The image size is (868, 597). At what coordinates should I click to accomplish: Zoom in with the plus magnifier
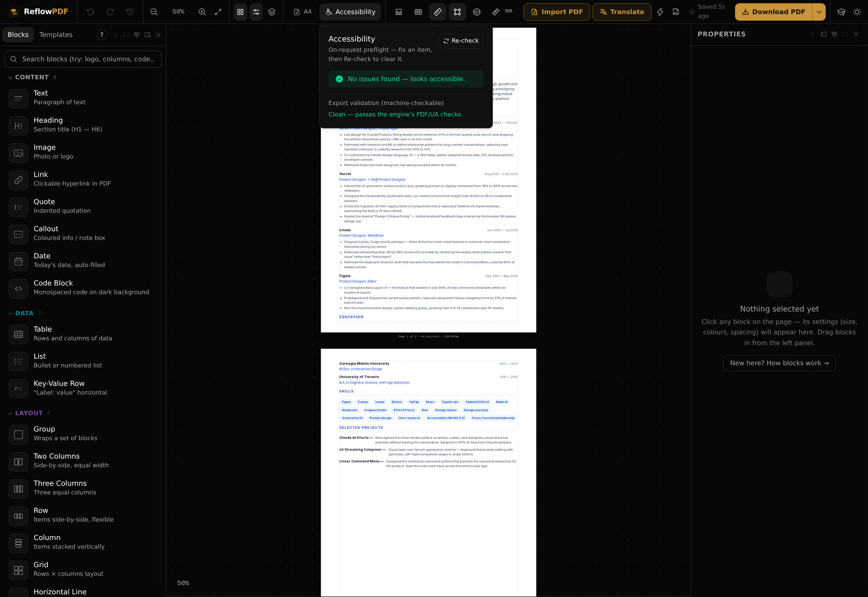[203, 12]
